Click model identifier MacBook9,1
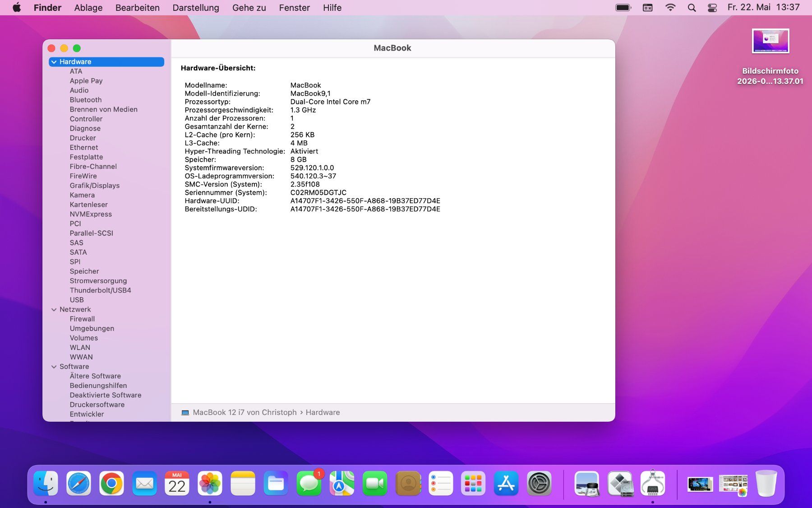Image resolution: width=812 pixels, height=508 pixels. (310, 93)
